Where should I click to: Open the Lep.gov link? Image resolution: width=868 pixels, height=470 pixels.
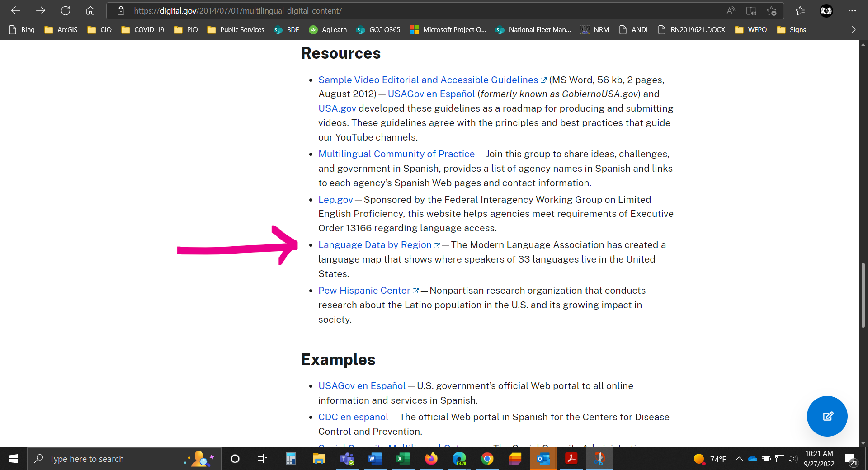(x=335, y=200)
